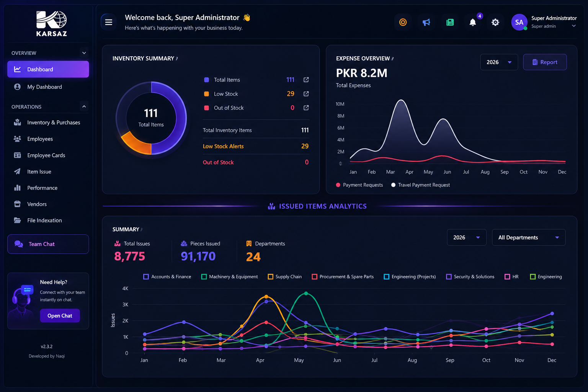Toggle Engineering (Projects) legend series
This screenshot has width=588, height=392.
pyautogui.click(x=410, y=277)
